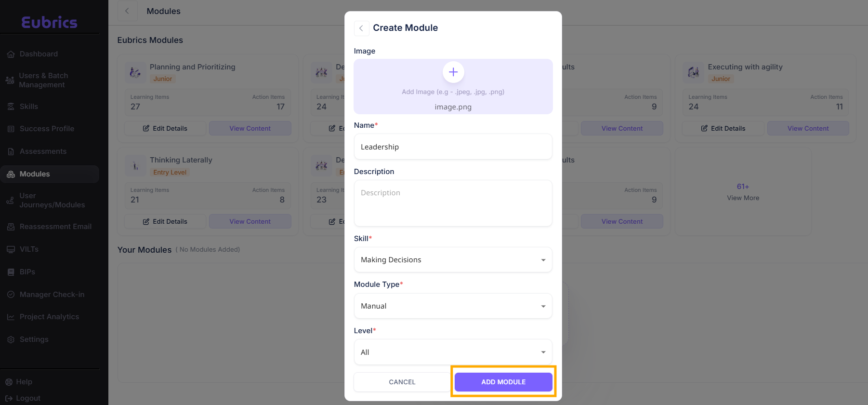This screenshot has height=405, width=868.
Task: Click the Manager Check-in icon
Action: pyautogui.click(x=11, y=295)
